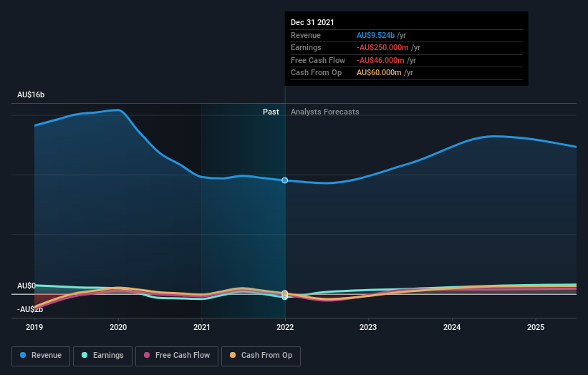Viewport: 588px width, 375px height.
Task: Click the 2023 x-axis label
Action: tap(368, 327)
